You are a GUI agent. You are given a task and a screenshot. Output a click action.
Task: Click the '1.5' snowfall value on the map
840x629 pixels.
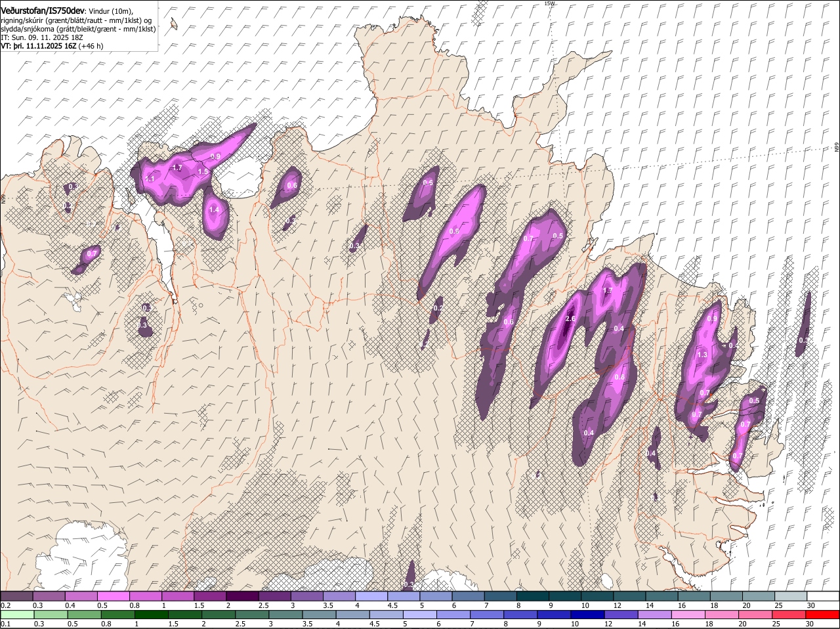(203, 171)
